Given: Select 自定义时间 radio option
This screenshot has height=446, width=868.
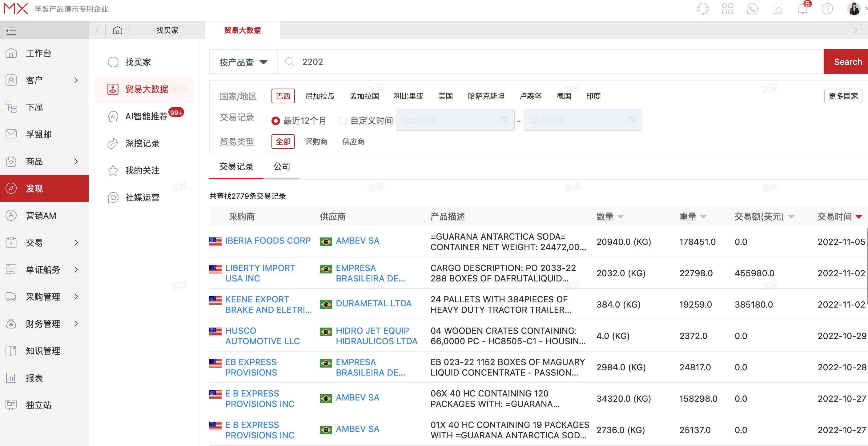Looking at the screenshot, I should coord(343,121).
